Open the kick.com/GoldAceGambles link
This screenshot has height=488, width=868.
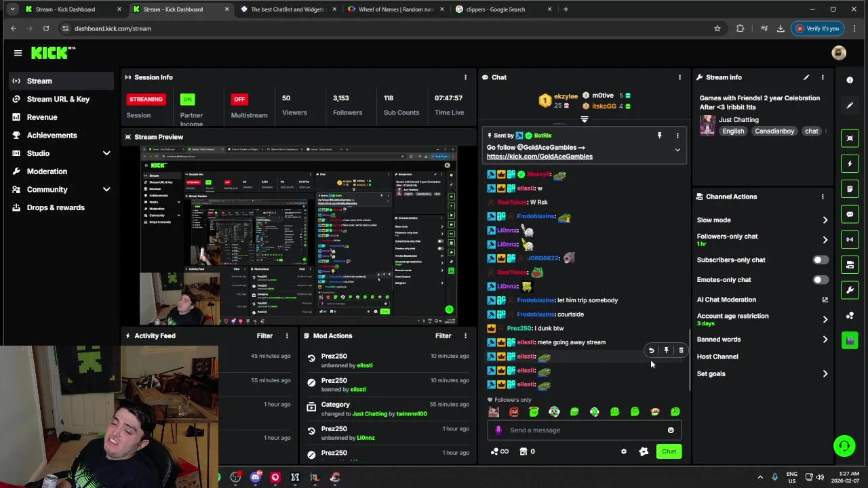point(539,157)
